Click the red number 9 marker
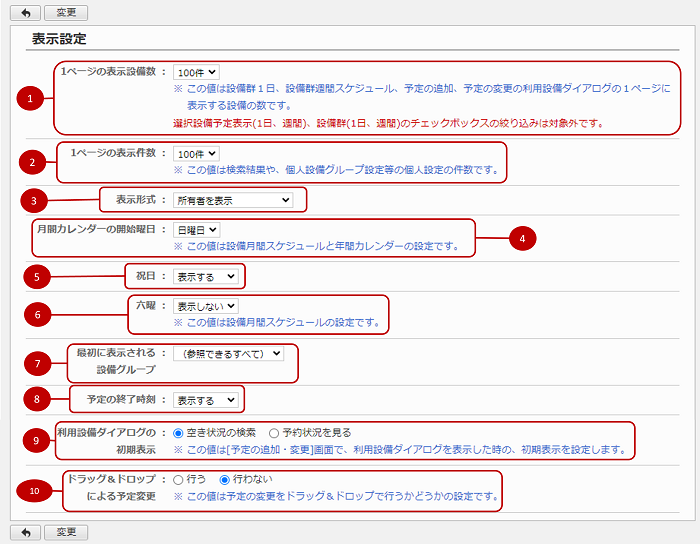The height and width of the screenshot is (544, 700). [36, 441]
